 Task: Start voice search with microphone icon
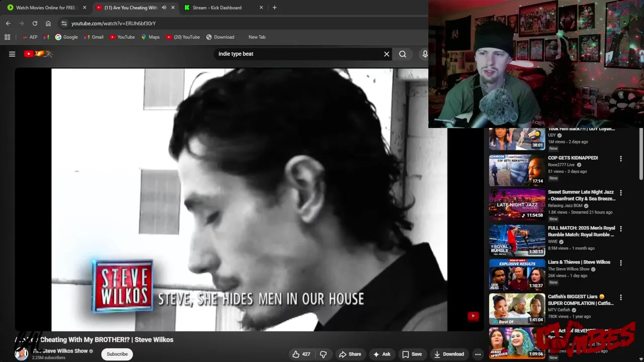tap(425, 54)
